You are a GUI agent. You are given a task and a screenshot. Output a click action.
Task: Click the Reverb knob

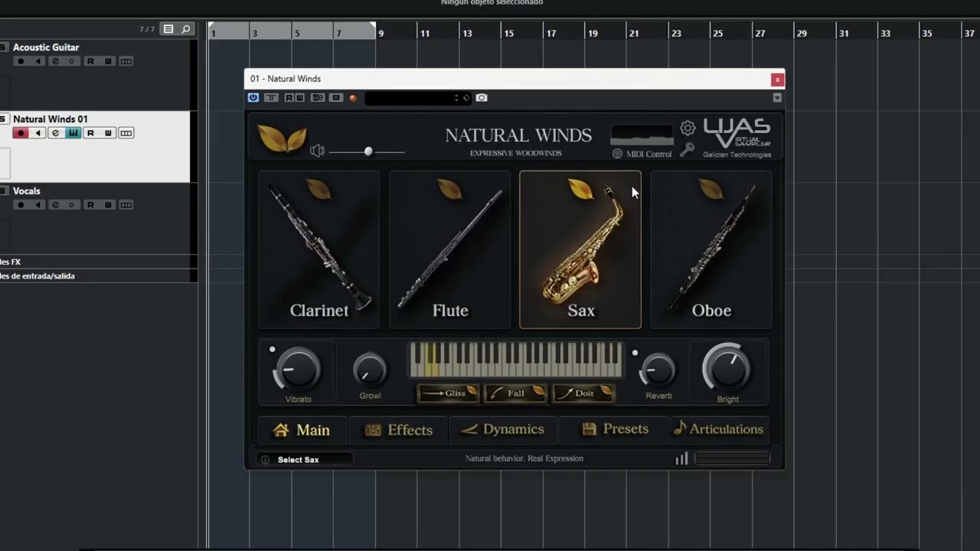coord(658,370)
